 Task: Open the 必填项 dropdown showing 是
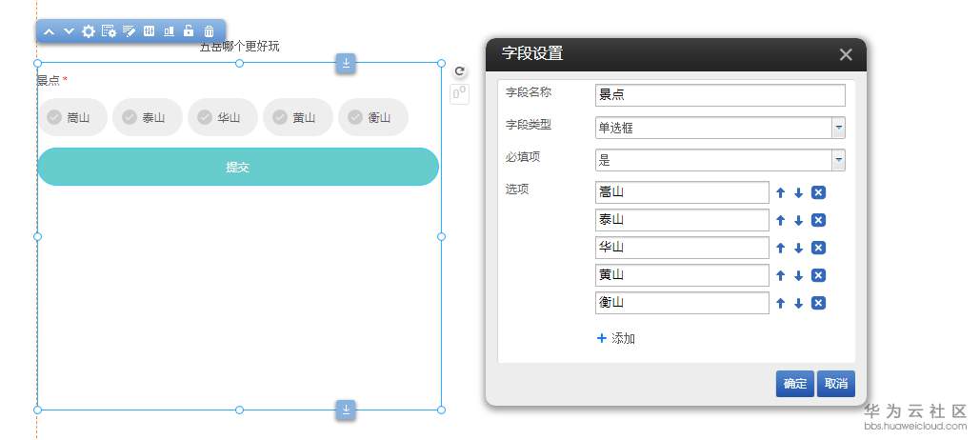tap(720, 160)
